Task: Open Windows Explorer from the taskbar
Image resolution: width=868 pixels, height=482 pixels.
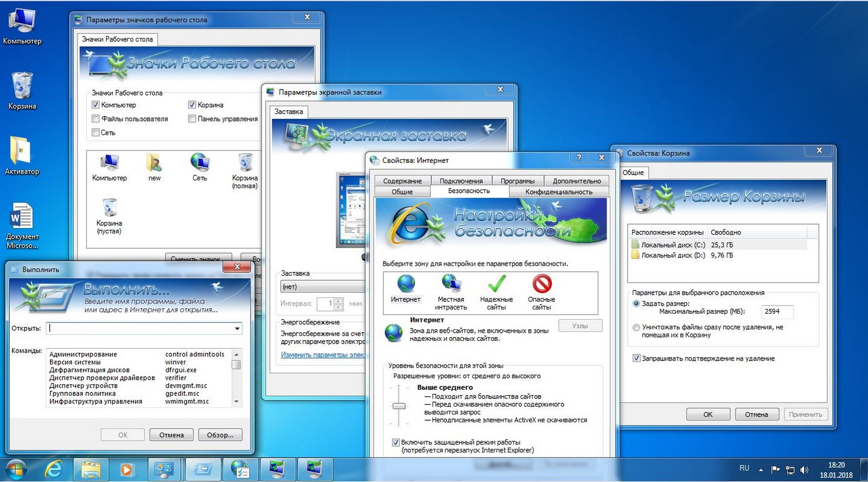Action: tap(91, 470)
